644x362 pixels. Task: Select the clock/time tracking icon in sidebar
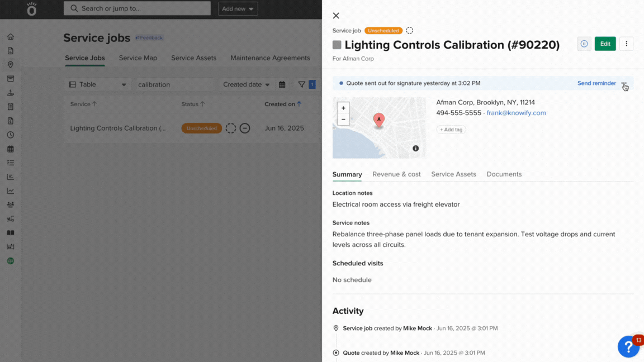coord(10,134)
